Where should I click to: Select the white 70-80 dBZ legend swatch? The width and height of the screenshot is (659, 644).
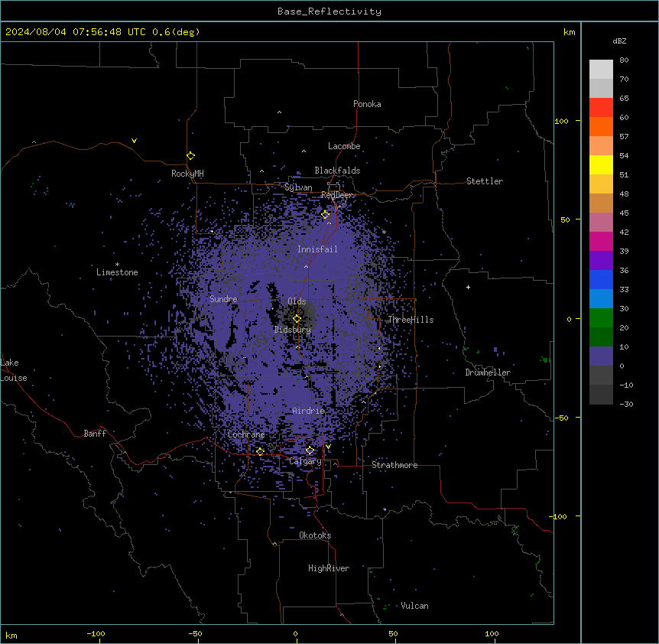[x=601, y=70]
